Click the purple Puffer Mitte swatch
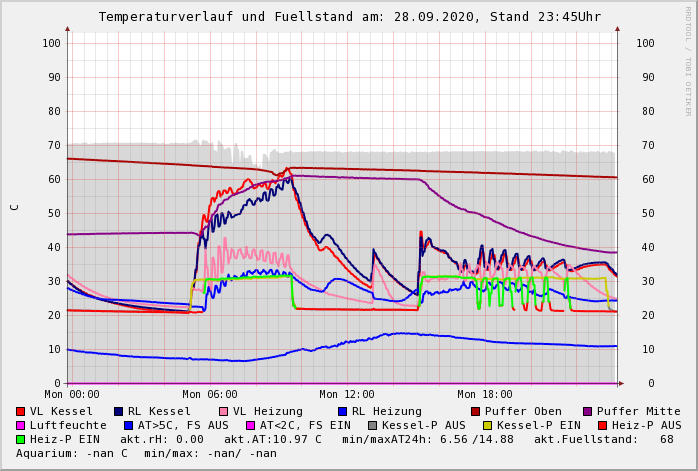Screen dimensions: 698x471 (x=588, y=411)
